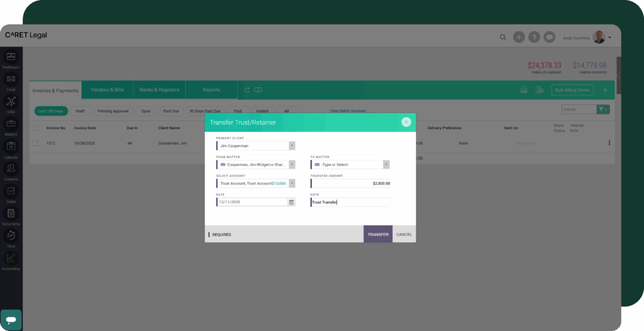644x331 pixels.
Task: Open the Dashboard sidebar icon
Action: point(11,57)
